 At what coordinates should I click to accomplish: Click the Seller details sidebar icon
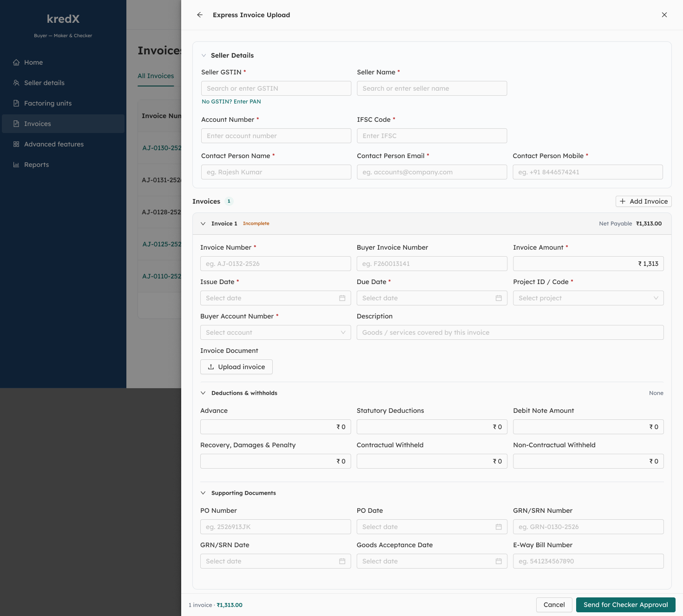[16, 83]
